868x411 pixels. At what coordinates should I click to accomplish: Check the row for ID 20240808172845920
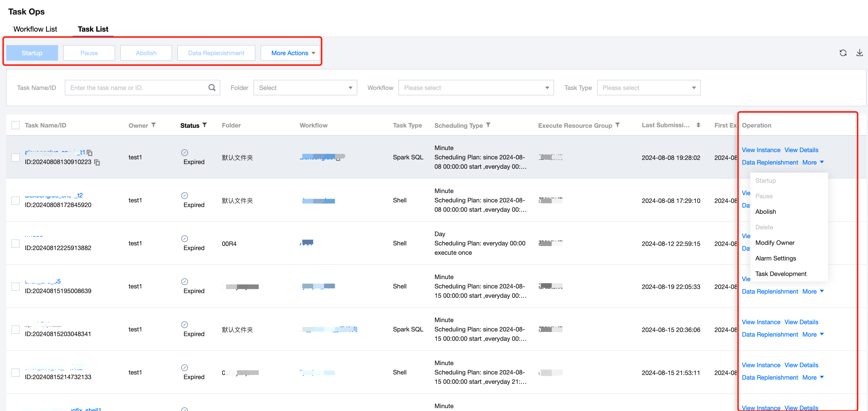pyautogui.click(x=16, y=201)
